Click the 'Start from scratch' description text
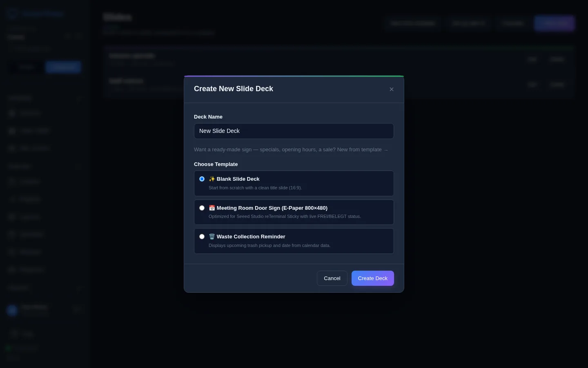Viewport: 588px width, 368px height. coord(255,188)
